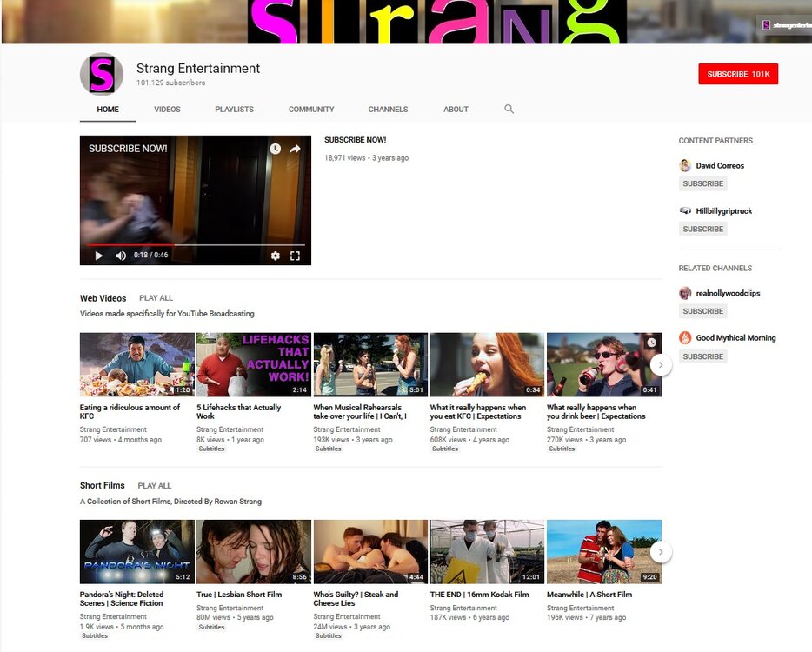The image size is (812, 652).
Task: Enter fullscreen on featured video
Action: pyautogui.click(x=296, y=256)
